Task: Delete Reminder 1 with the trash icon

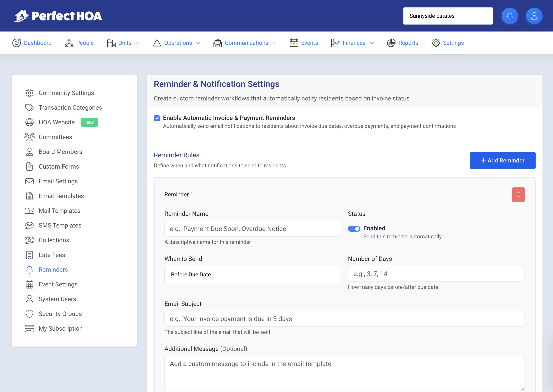Action: [518, 195]
